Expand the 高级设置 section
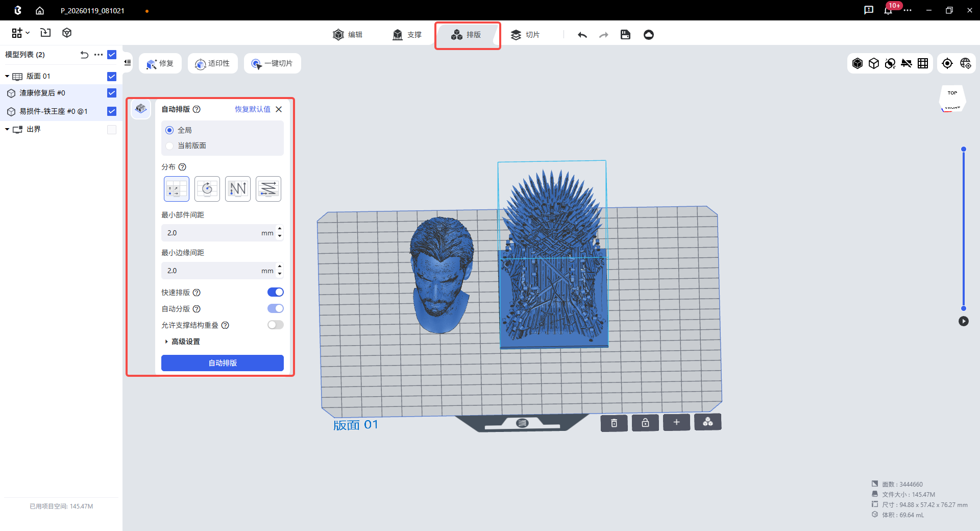 click(182, 342)
